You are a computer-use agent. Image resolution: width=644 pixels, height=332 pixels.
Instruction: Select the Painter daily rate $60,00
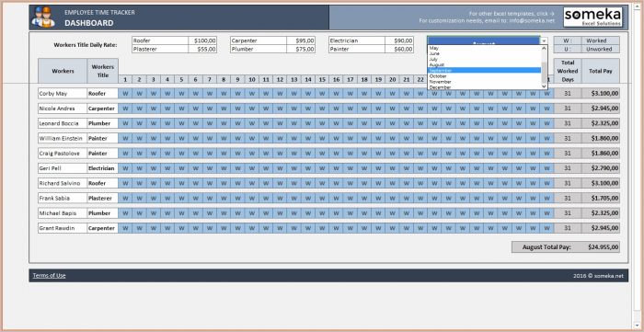point(399,49)
